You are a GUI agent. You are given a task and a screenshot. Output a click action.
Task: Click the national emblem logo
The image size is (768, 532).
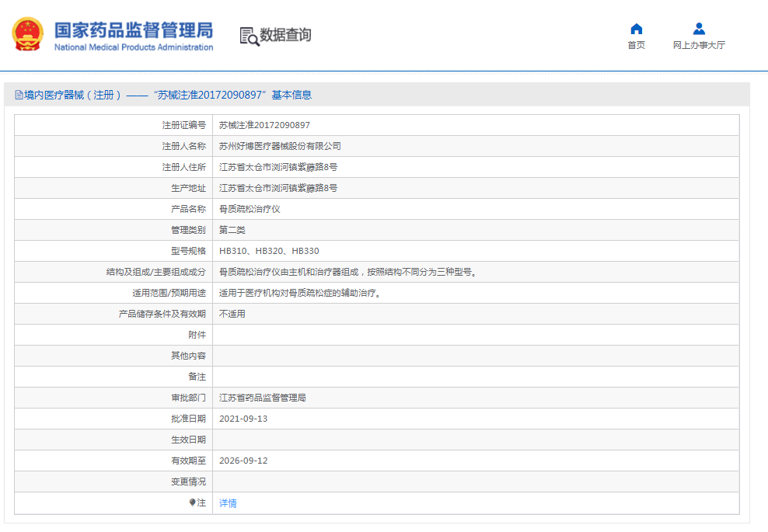point(27,35)
